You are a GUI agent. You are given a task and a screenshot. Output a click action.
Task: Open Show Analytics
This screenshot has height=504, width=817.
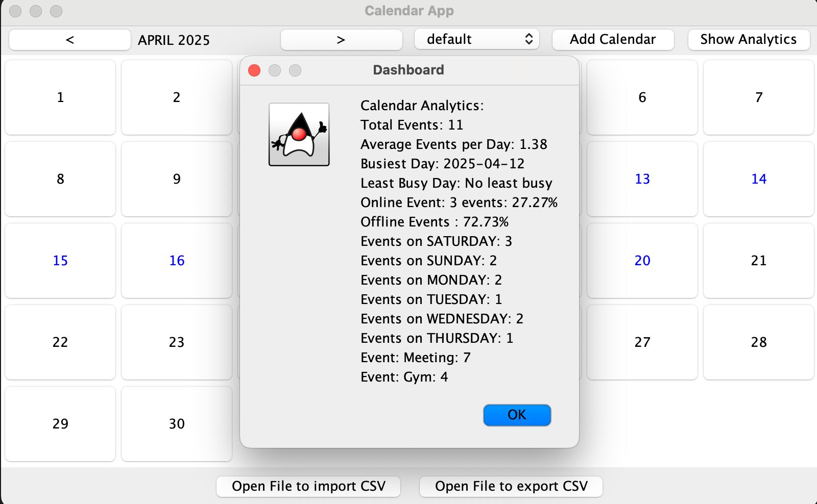748,39
